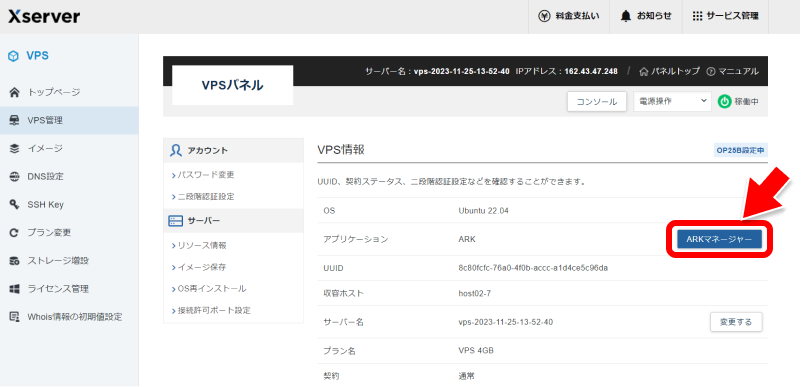Click the ARKマネージャー button

[x=719, y=239]
